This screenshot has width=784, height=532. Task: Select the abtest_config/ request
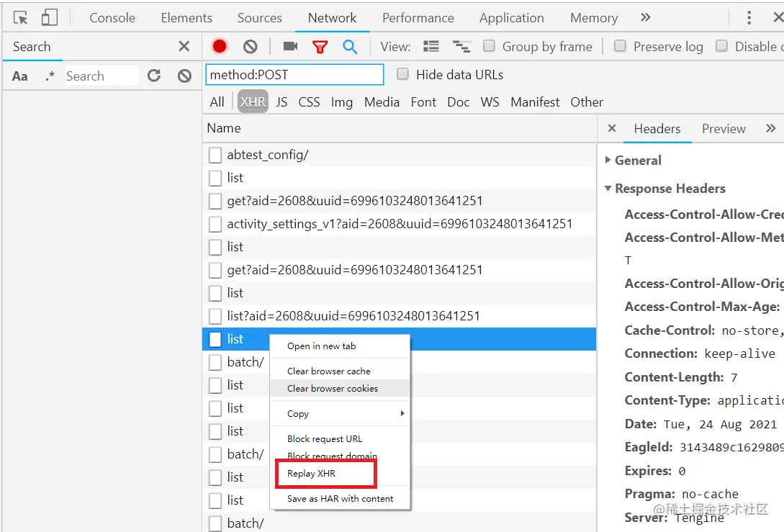[400, 155]
